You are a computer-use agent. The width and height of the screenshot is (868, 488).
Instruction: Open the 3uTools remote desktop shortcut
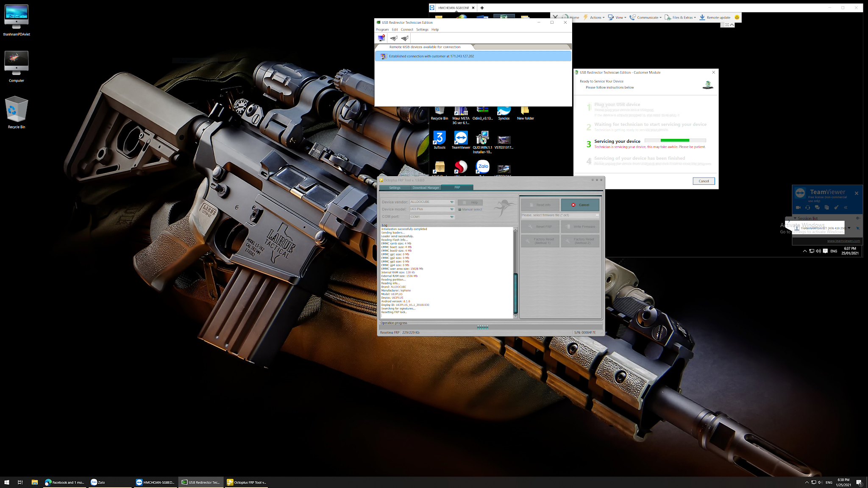pos(439,139)
